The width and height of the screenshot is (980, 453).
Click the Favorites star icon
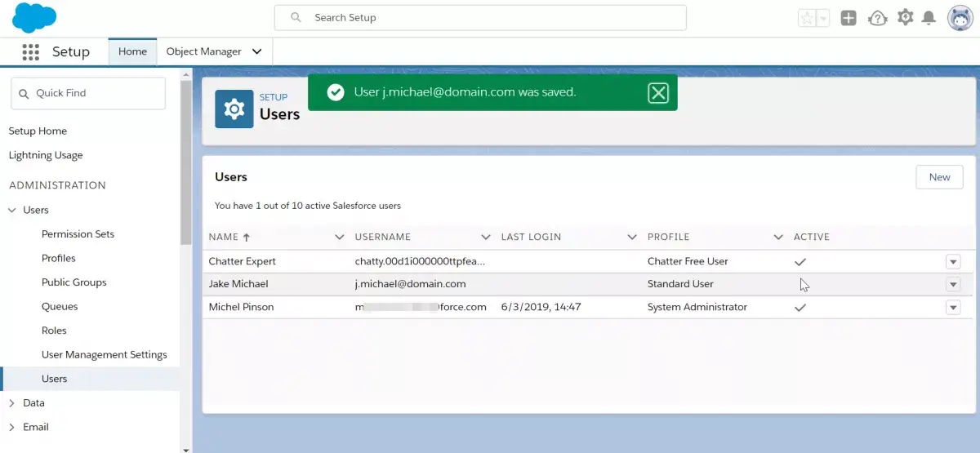(807, 18)
